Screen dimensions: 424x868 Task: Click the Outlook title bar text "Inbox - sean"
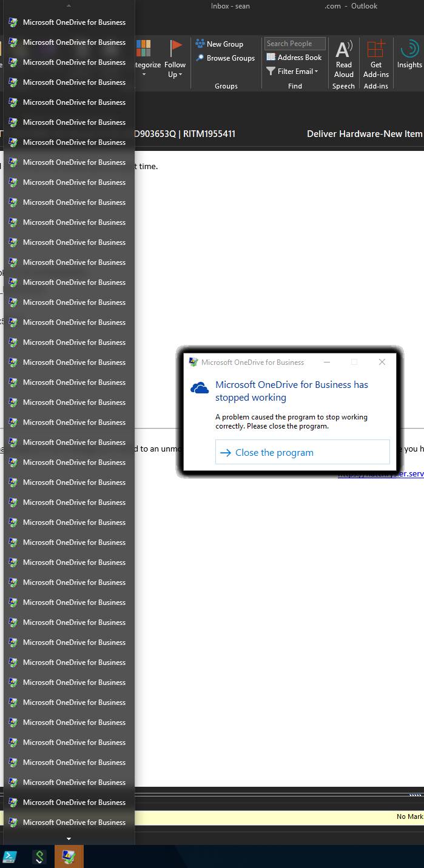(x=230, y=6)
